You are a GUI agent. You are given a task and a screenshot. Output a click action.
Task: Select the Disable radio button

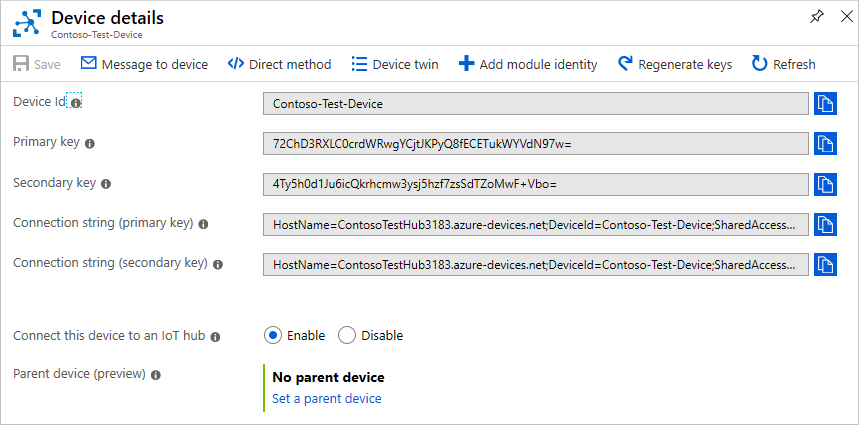[x=347, y=335]
